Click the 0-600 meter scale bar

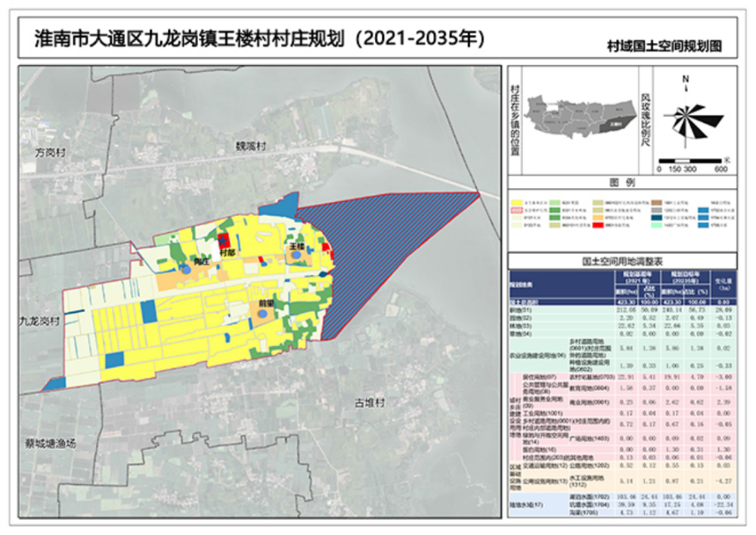point(690,161)
